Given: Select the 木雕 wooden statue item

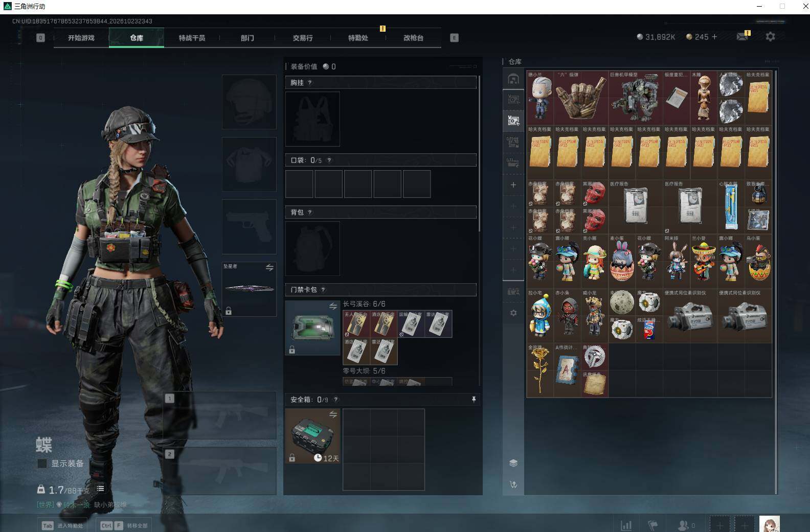Looking at the screenshot, I should coord(704,98).
